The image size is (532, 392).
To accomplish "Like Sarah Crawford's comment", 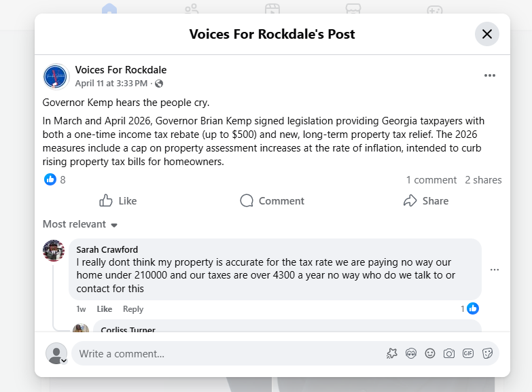I will tap(104, 309).
